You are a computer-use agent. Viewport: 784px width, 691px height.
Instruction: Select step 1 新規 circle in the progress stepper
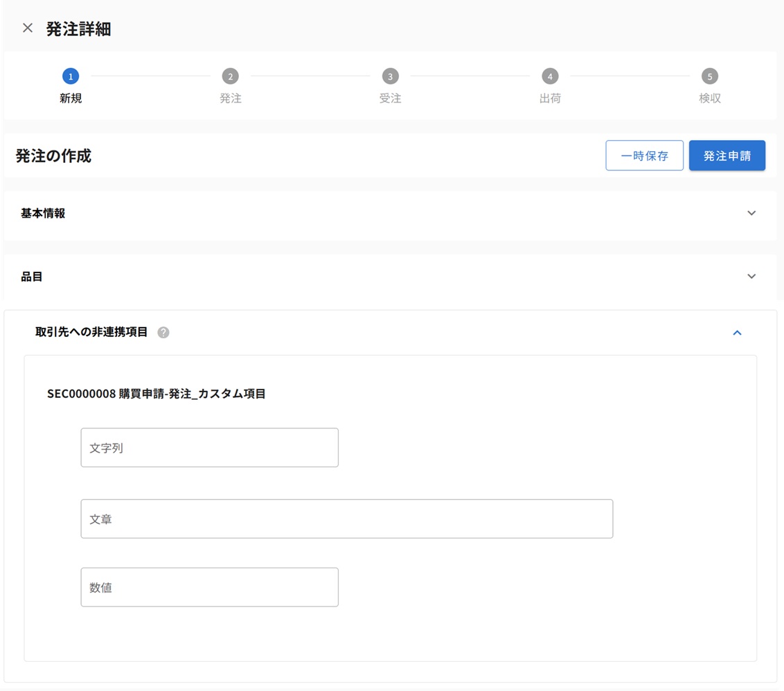[x=70, y=76]
